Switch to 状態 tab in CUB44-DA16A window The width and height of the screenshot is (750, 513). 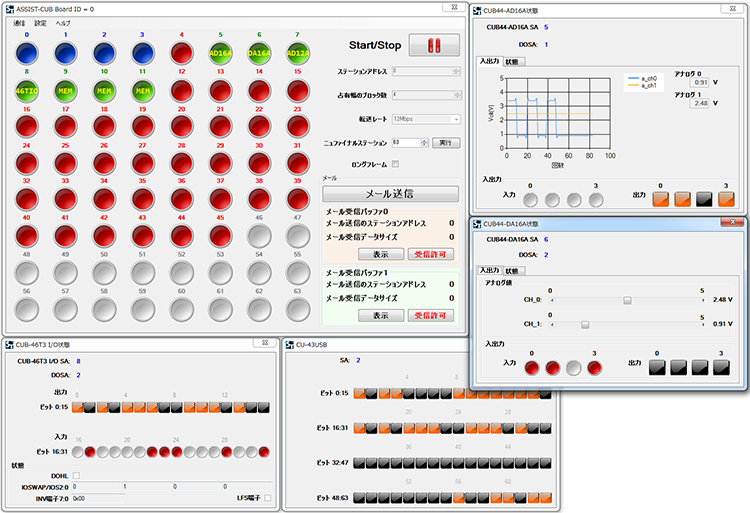(x=512, y=271)
